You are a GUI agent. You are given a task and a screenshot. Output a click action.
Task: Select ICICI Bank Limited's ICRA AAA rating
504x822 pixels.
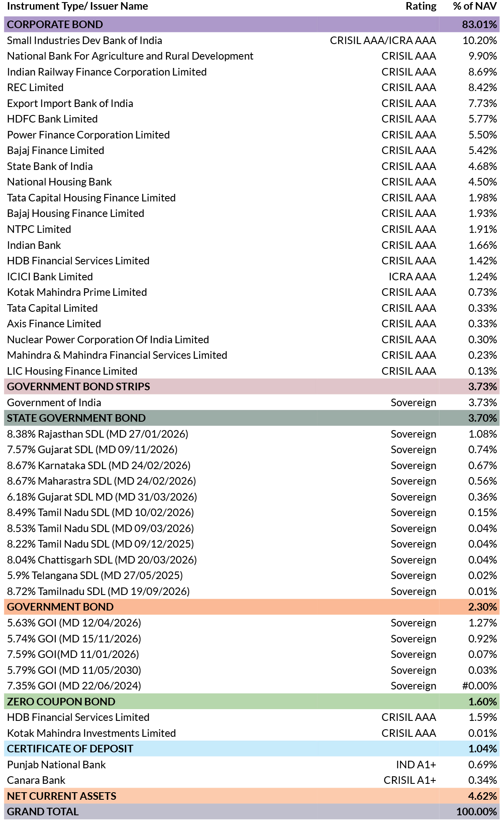pos(412,277)
